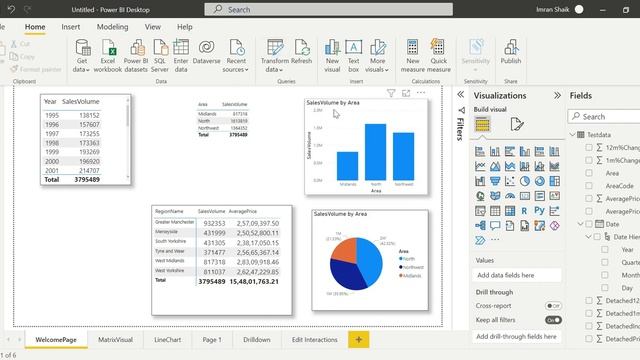640x360 pixels.
Task: Open More options for bar chart visual
Action: click(x=421, y=93)
